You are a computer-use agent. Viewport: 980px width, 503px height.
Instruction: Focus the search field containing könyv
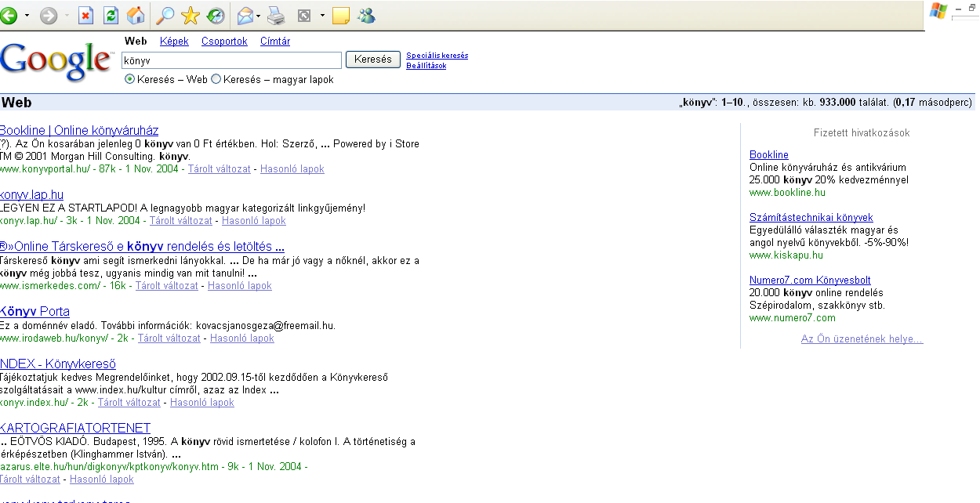pos(231,60)
